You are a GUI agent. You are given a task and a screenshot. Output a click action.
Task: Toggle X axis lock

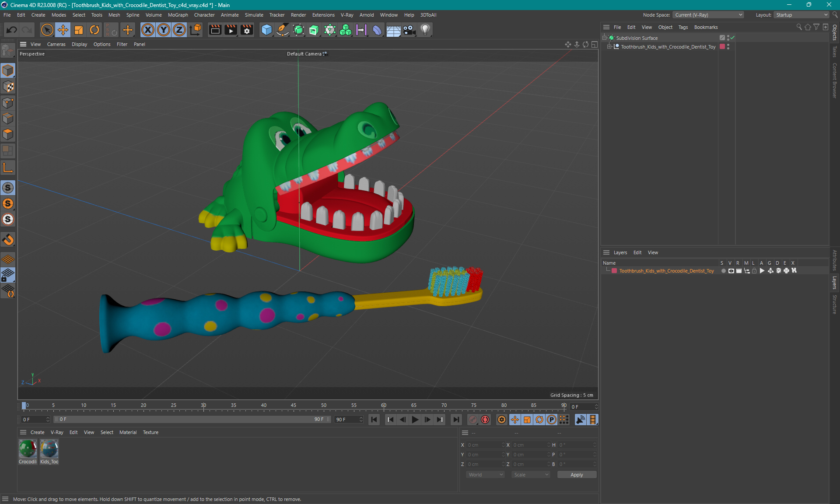click(x=148, y=30)
